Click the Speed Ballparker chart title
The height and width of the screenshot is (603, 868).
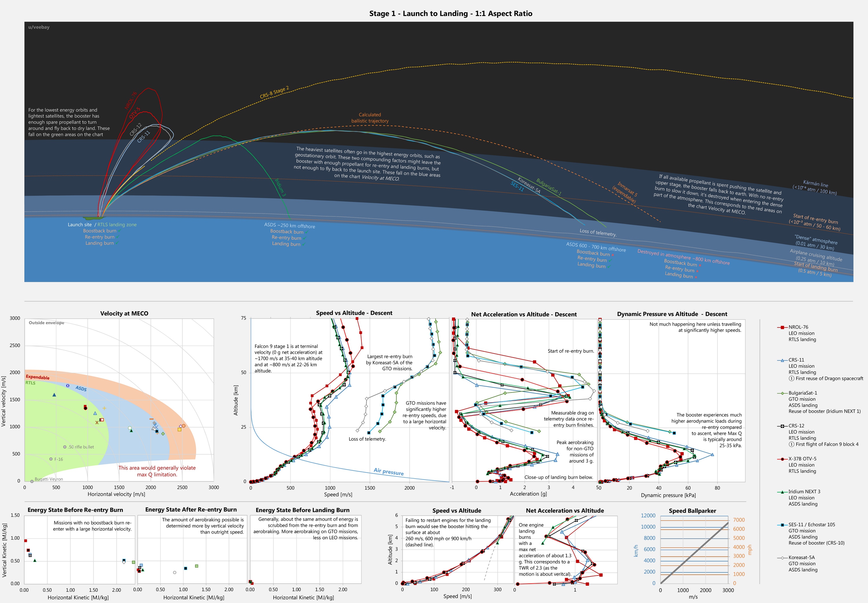(x=692, y=511)
